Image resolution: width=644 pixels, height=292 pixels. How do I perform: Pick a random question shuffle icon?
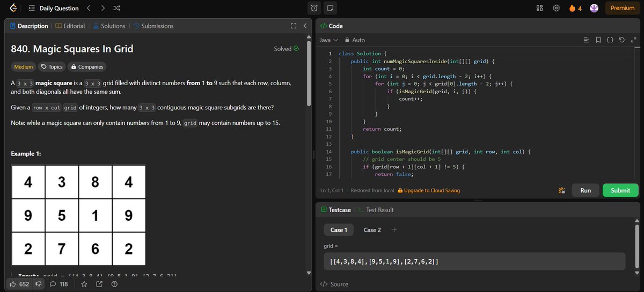pos(117,8)
